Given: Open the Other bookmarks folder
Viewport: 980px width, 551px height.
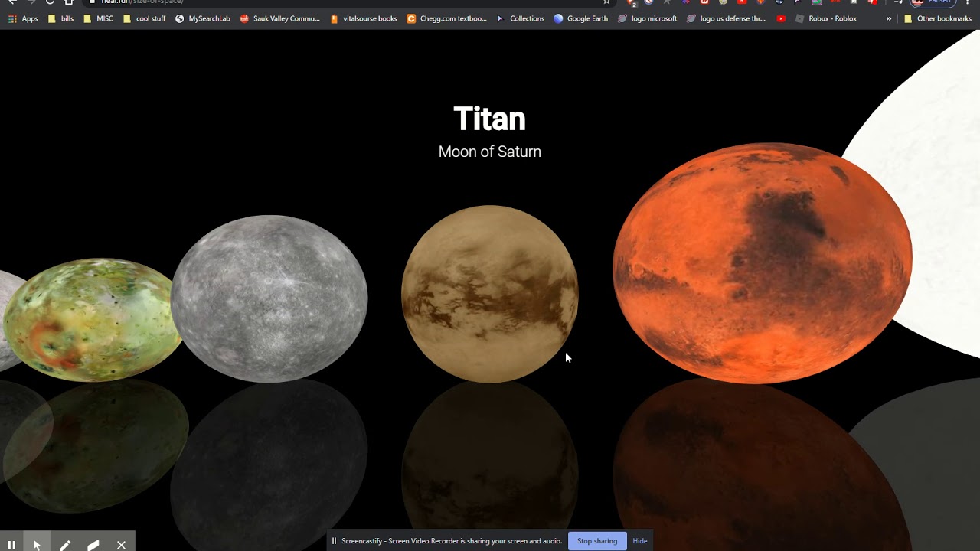Looking at the screenshot, I should 937,18.
